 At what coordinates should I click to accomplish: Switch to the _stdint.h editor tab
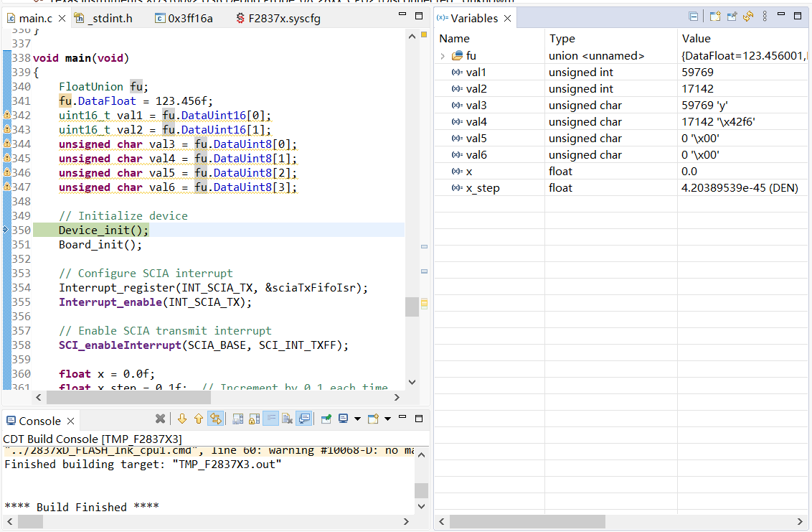click(109, 19)
